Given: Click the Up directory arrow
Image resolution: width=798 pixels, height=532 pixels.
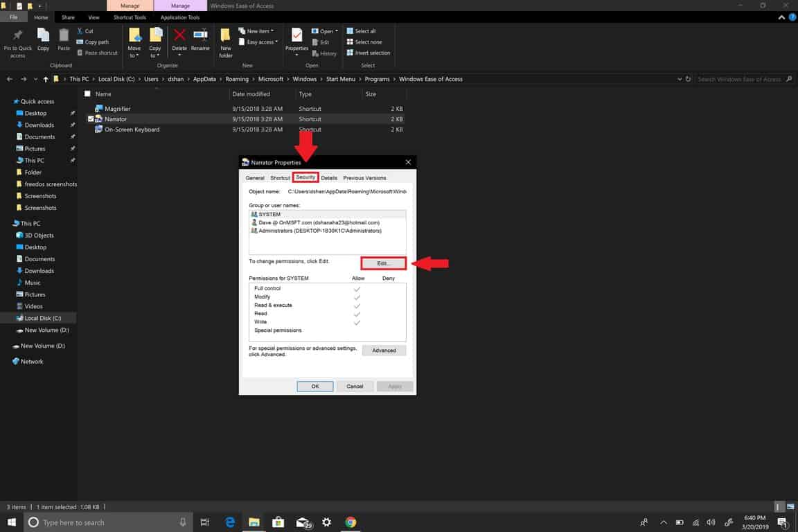Looking at the screenshot, I should [x=46, y=79].
